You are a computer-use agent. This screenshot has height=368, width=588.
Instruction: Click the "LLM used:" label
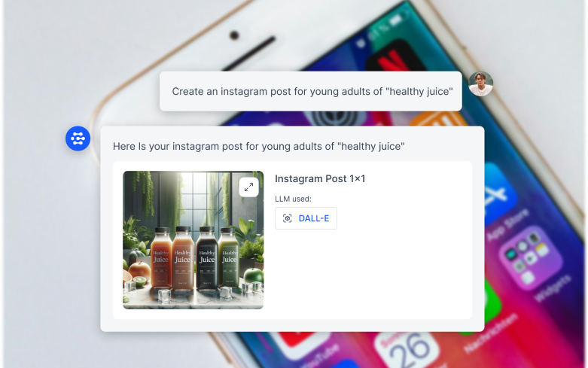click(294, 199)
